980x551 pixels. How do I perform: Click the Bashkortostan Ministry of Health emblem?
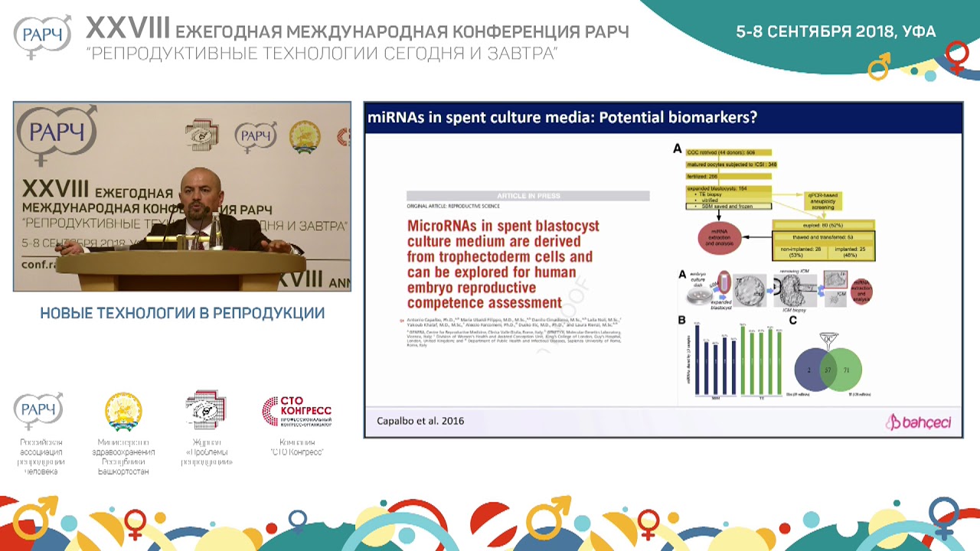(x=123, y=412)
